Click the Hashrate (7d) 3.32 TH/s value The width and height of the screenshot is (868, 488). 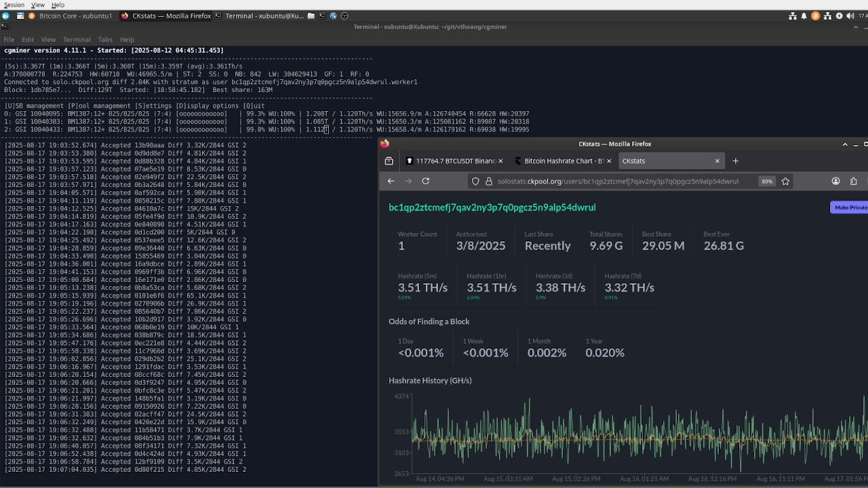click(x=629, y=287)
